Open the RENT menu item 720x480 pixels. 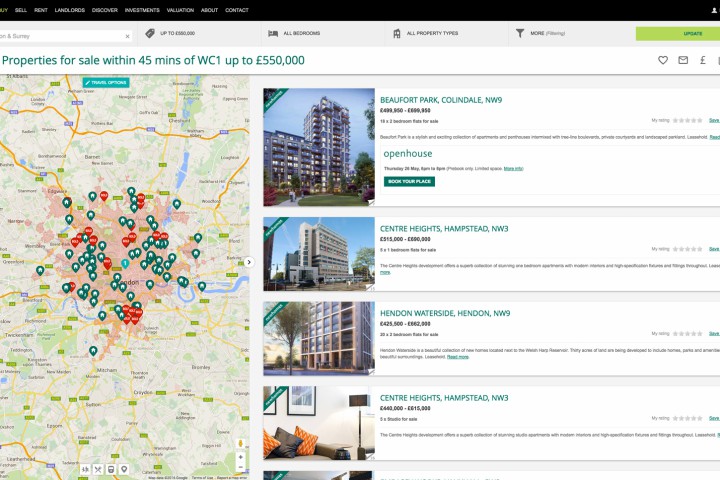41,10
